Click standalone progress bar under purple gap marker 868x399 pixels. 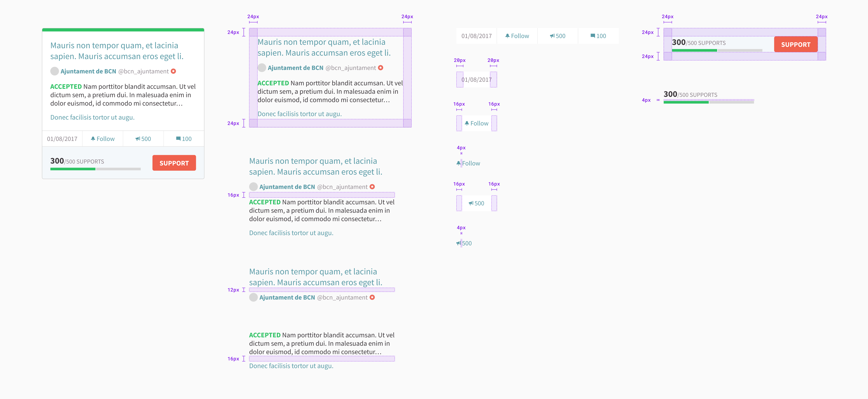coord(709,102)
